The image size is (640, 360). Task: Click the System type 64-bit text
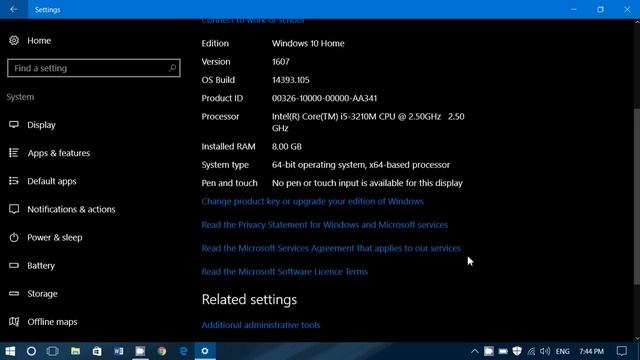tap(361, 165)
